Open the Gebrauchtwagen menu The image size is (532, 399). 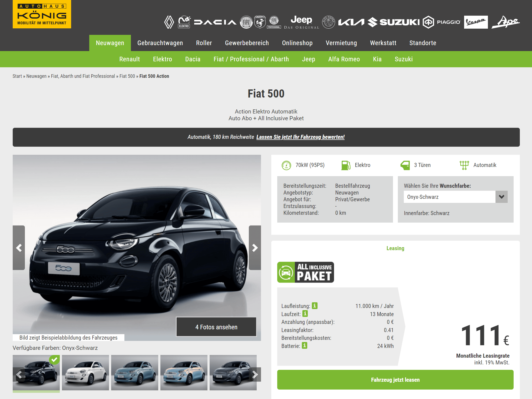(x=160, y=43)
